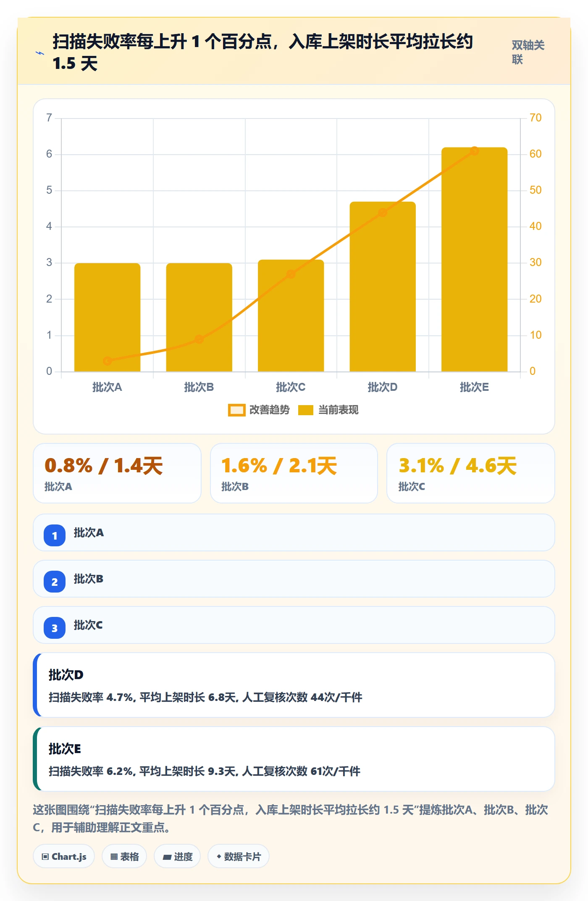Click the 表格 tag
This screenshot has height=901, width=588.
[124, 856]
